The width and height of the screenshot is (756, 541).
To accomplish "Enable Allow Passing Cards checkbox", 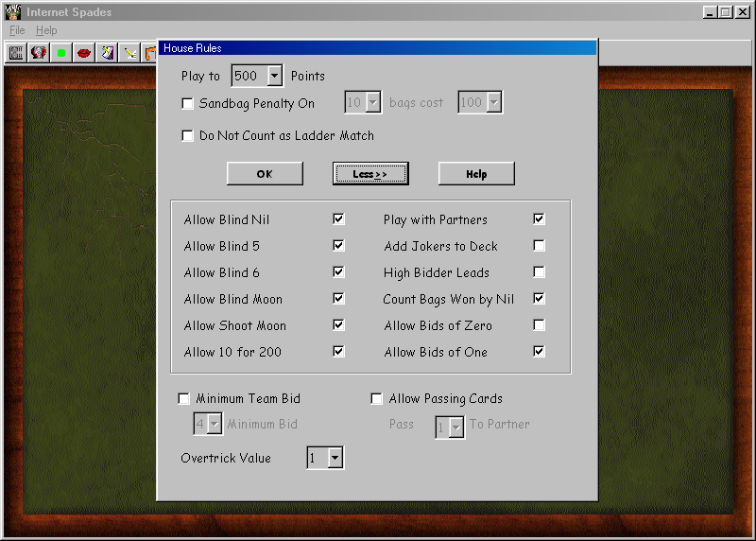I will coord(376,399).
